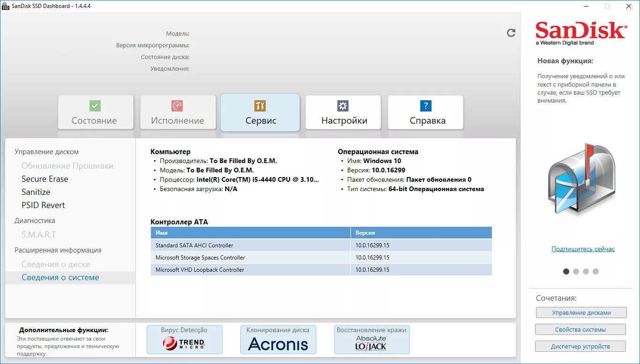640x364 pixels.
Task: Click the 64-bit Операционная система value
Action: (436, 189)
